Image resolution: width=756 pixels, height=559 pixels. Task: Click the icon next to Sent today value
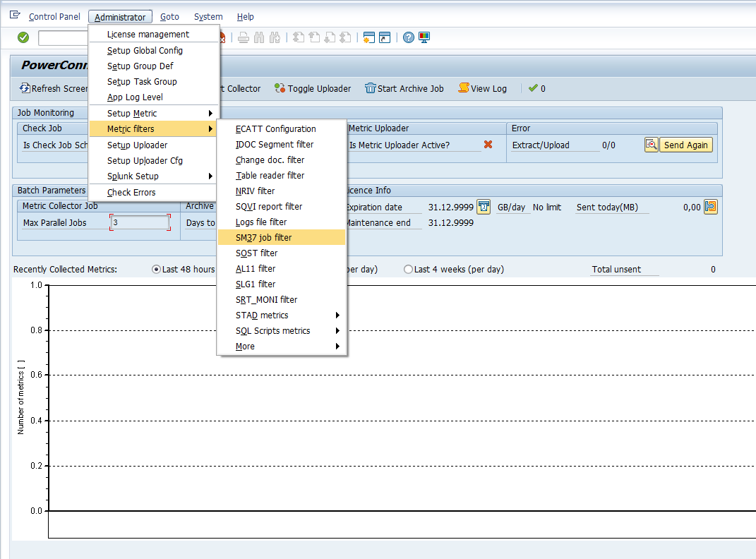point(711,207)
